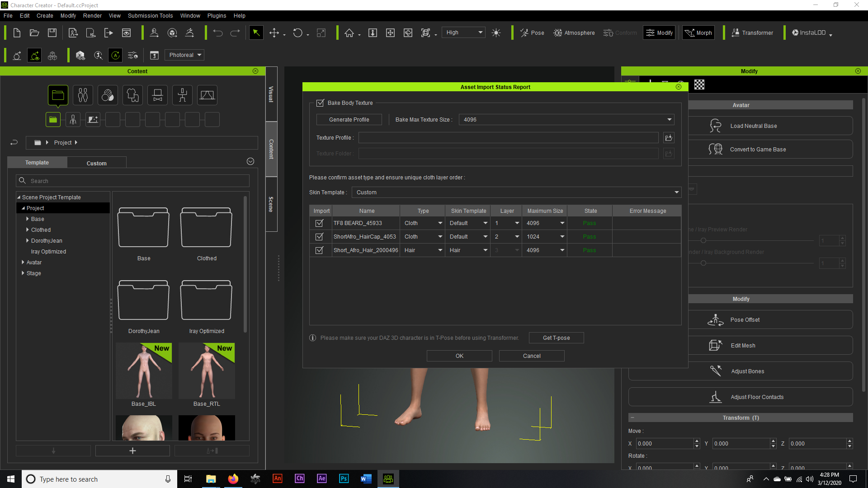Open the InstaLOD tool
This screenshot has height=488, width=868.
[812, 33]
